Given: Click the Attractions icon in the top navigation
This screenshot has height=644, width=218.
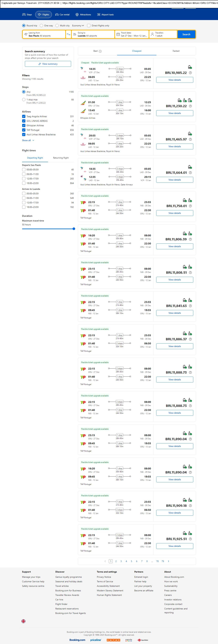Looking at the screenshot, I should pos(77,15).
